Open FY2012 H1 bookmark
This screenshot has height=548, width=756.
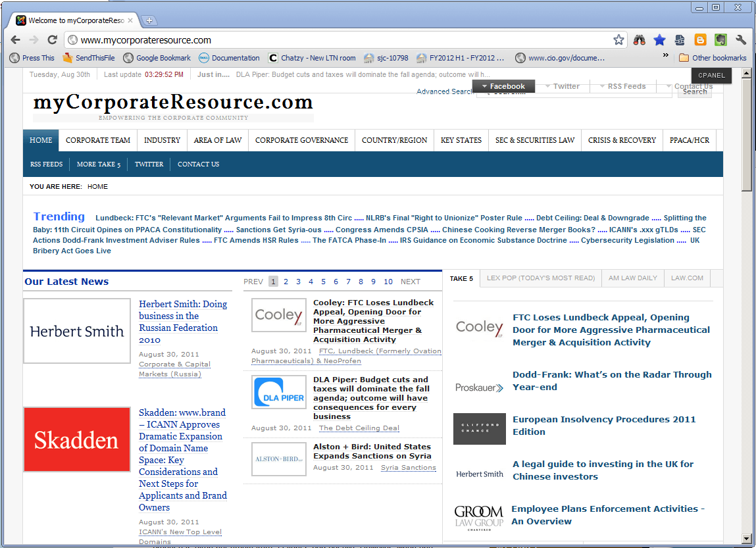tap(461, 58)
